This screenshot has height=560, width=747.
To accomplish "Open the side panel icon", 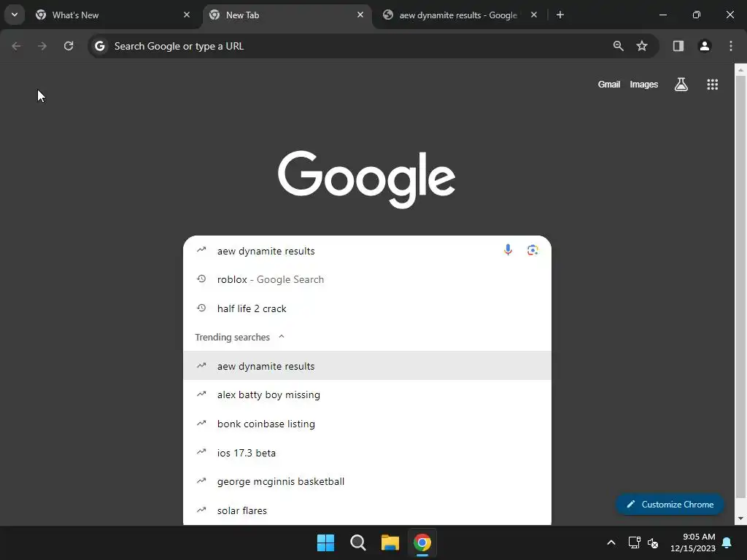I will (x=678, y=46).
